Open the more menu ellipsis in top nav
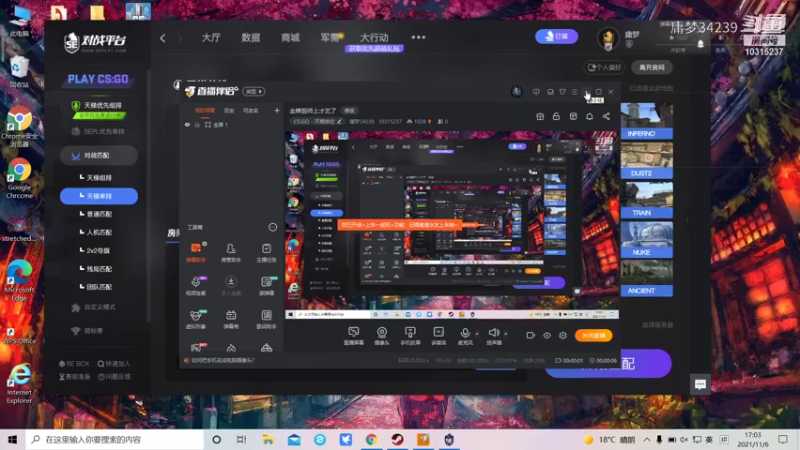 (x=418, y=37)
